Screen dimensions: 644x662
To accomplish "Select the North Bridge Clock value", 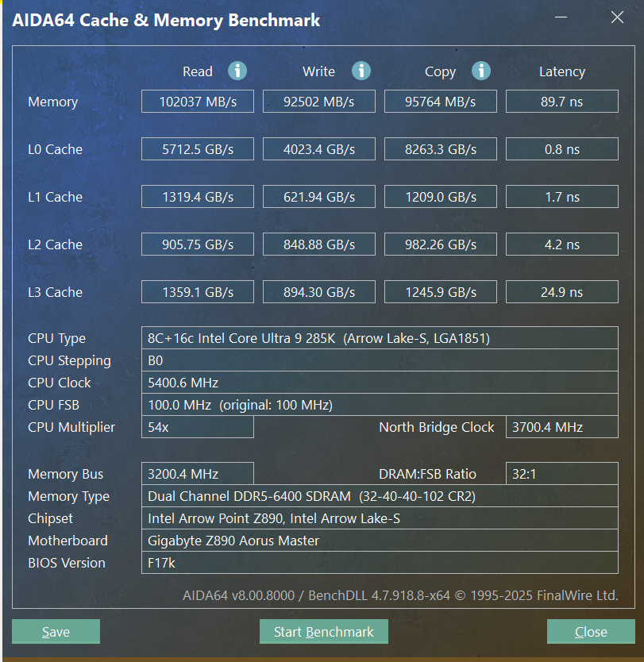I will click(x=561, y=427).
